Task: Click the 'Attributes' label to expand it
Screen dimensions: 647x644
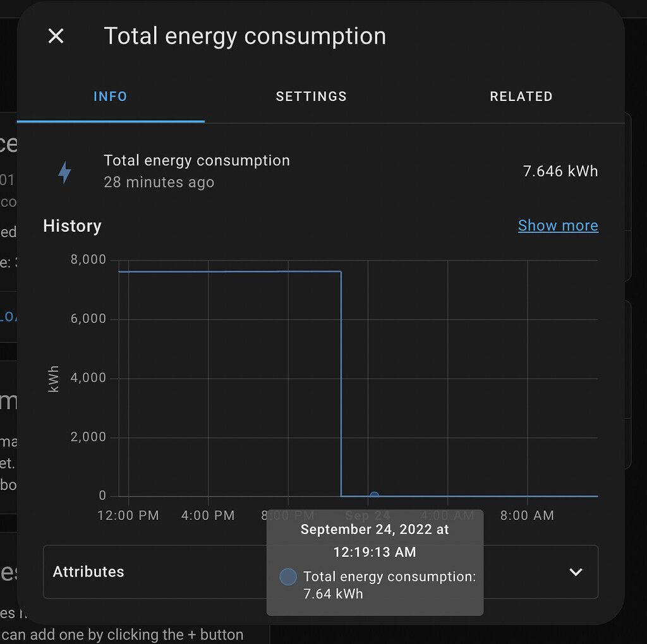Action: [x=88, y=572]
